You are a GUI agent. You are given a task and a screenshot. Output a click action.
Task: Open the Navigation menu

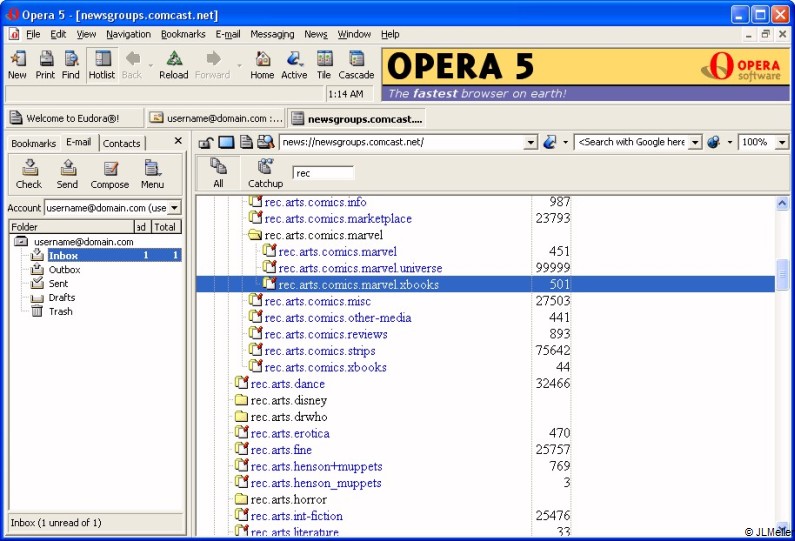pyautogui.click(x=128, y=34)
